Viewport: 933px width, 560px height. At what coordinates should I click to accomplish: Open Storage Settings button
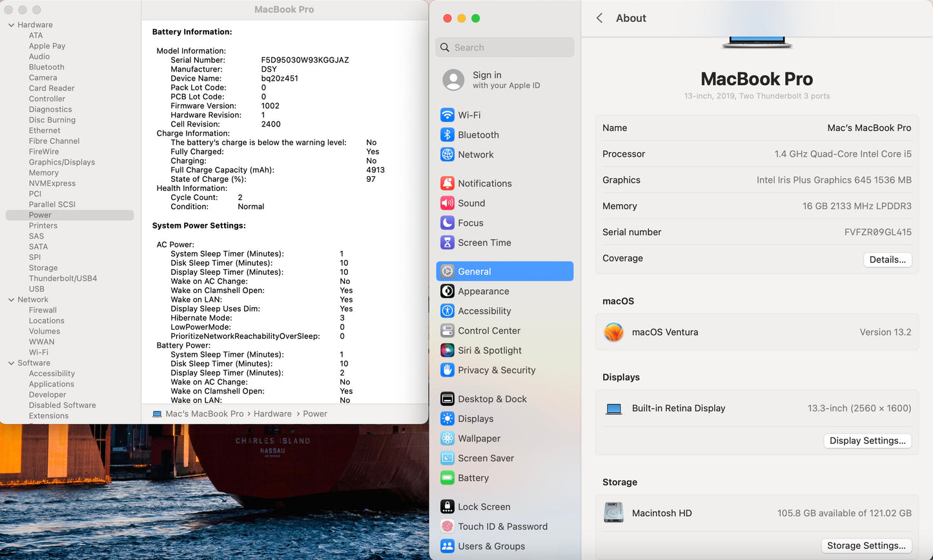tap(866, 546)
